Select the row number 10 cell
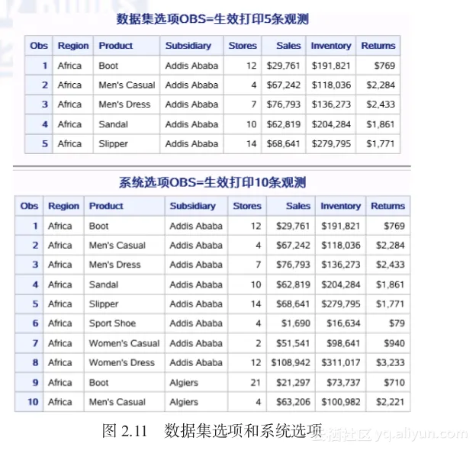The height and width of the screenshot is (450, 476). [x=30, y=402]
